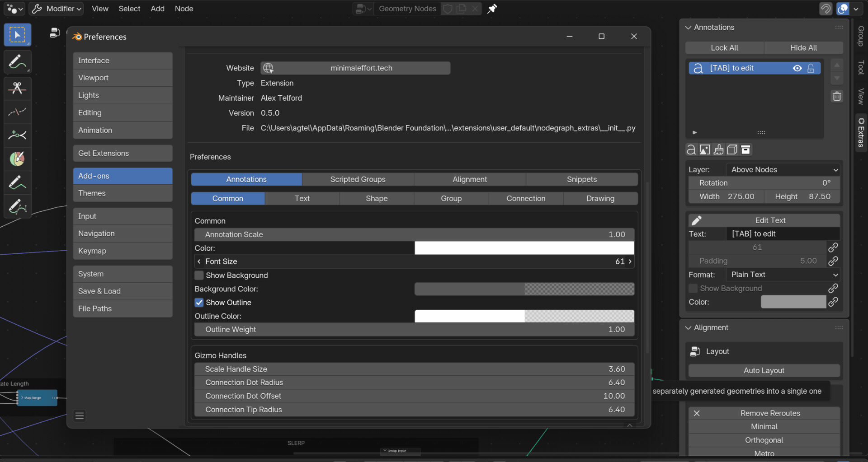Select the Links Cut scissors tool
The image size is (868, 462).
pyautogui.click(x=17, y=88)
